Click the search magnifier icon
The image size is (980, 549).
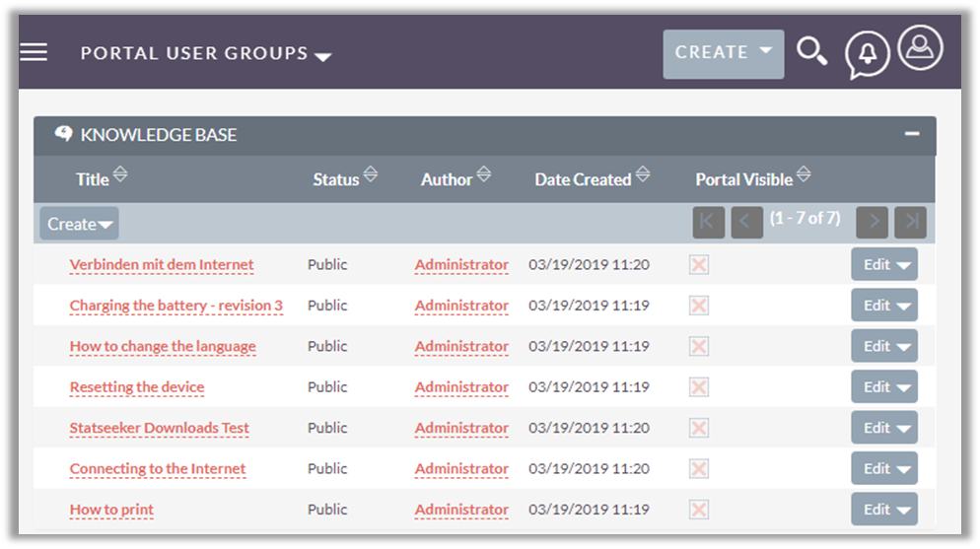[811, 52]
